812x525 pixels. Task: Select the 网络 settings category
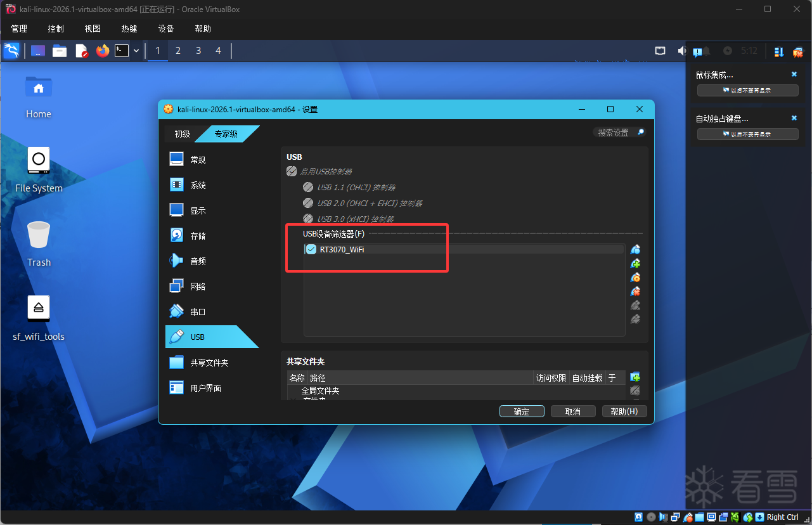click(212, 287)
